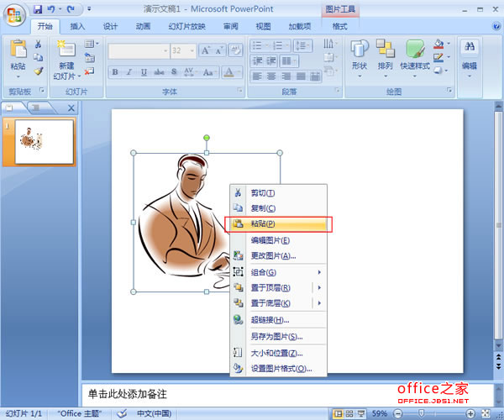Click the notes area 单击此处添加备注

[x=128, y=394]
